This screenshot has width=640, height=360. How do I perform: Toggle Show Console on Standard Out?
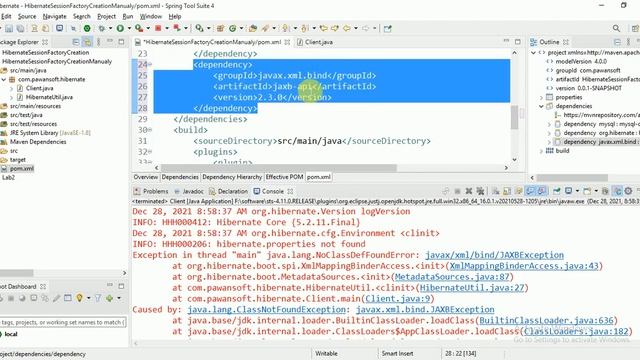[530, 191]
